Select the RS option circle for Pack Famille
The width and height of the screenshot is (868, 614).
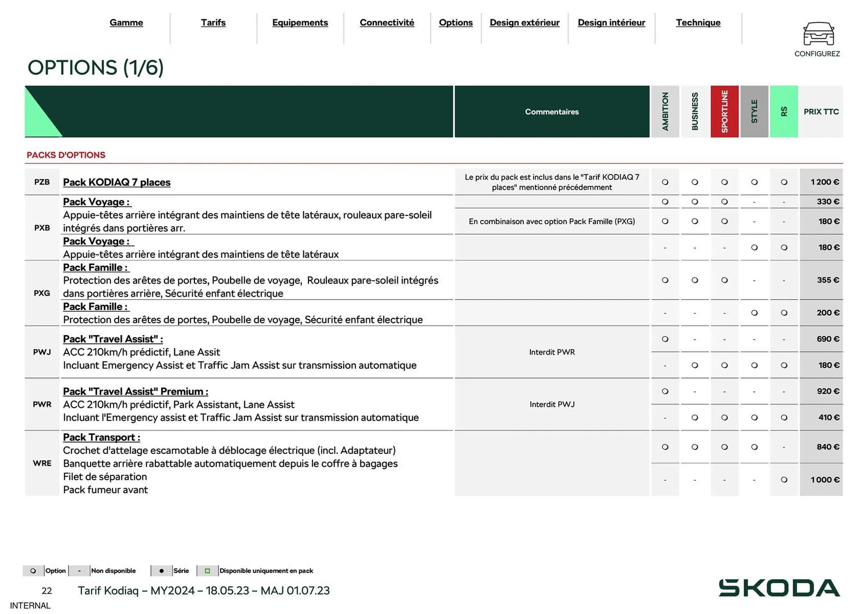tap(784, 312)
